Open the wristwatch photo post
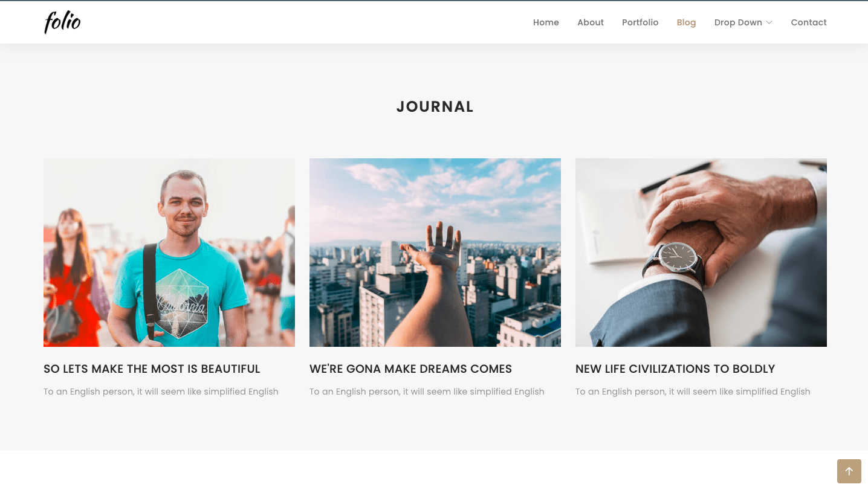868x487 pixels. (x=701, y=253)
